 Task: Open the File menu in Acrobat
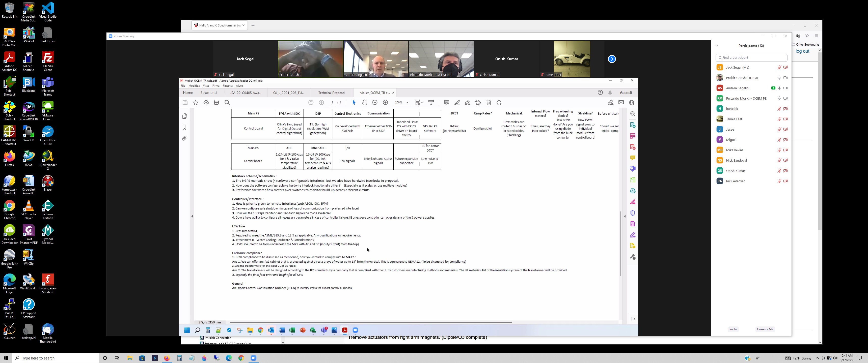[x=183, y=86]
